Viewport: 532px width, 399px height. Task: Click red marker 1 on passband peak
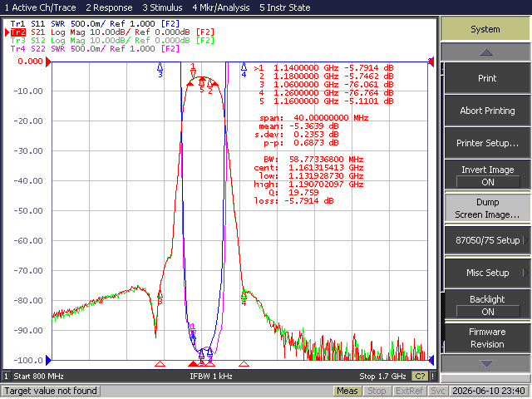[193, 71]
